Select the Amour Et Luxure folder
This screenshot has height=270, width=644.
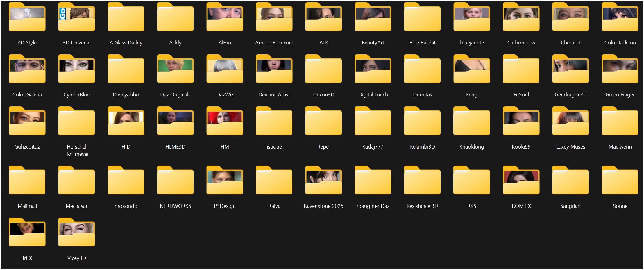[274, 17]
